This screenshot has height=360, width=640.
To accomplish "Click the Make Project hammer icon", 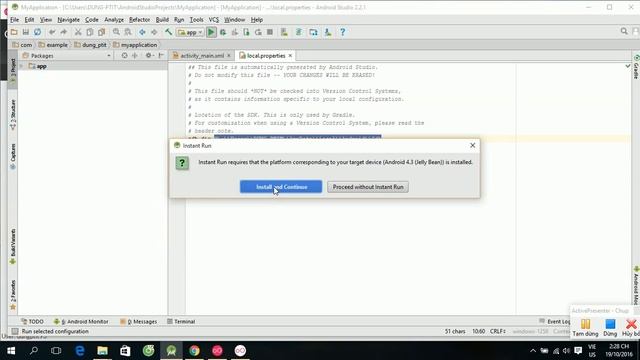I will click(x=168, y=32).
